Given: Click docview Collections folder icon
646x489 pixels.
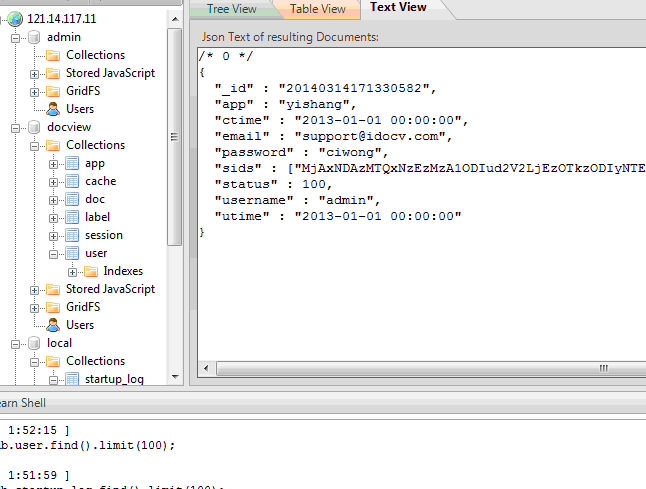Looking at the screenshot, I should (x=53, y=145).
